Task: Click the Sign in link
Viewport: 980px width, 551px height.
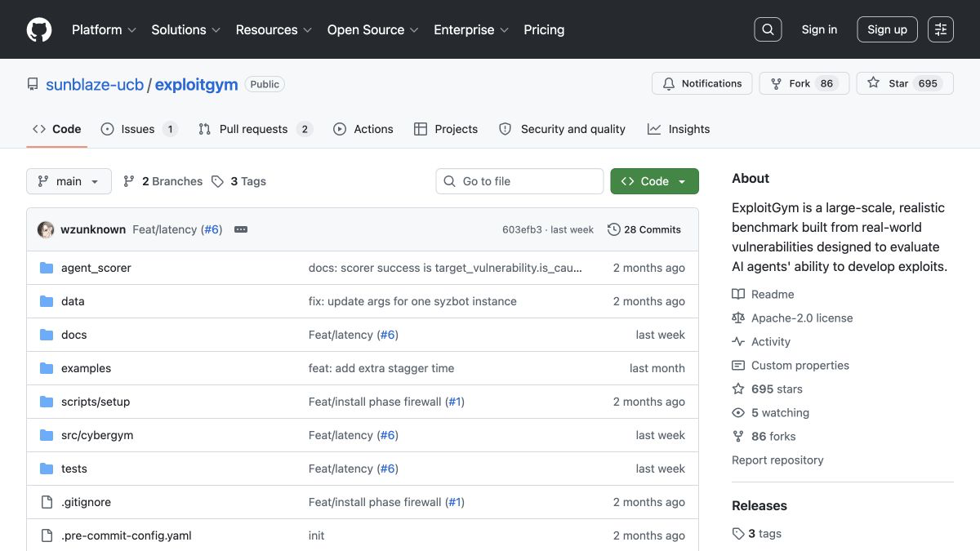Action: [x=819, y=29]
